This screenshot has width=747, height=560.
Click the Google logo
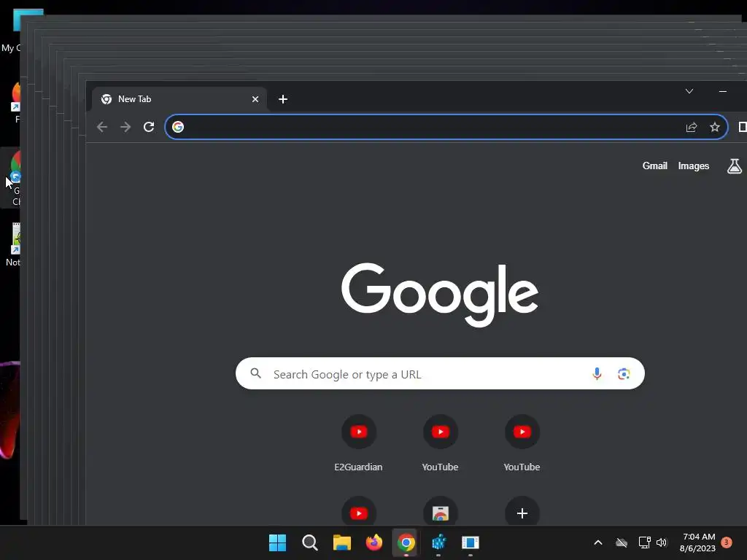coord(440,295)
